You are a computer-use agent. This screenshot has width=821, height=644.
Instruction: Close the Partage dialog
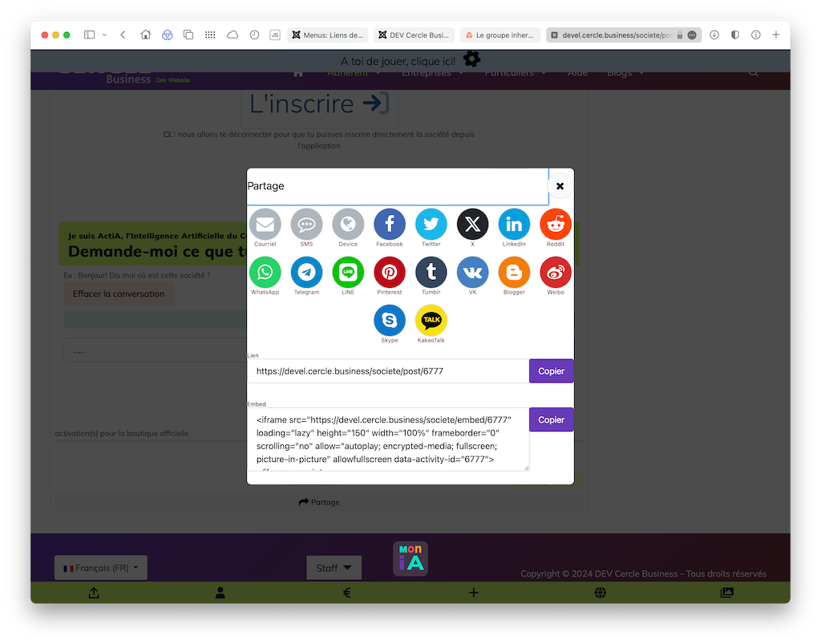point(560,186)
